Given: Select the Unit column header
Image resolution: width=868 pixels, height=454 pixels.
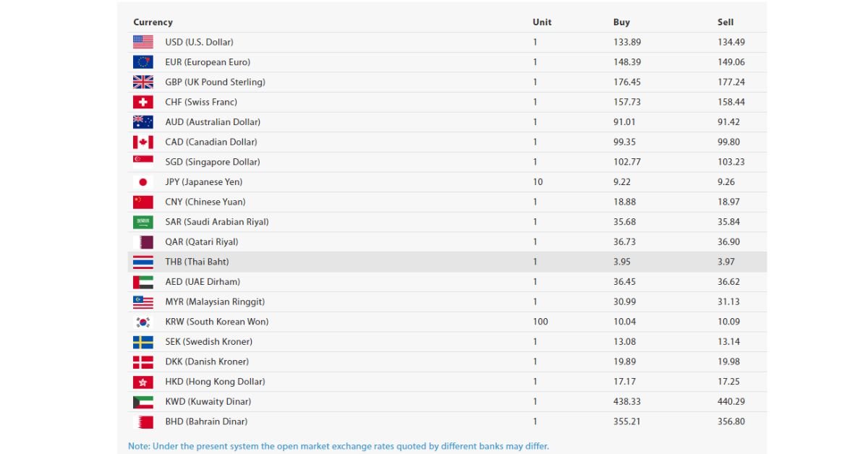Looking at the screenshot, I should pos(542,22).
